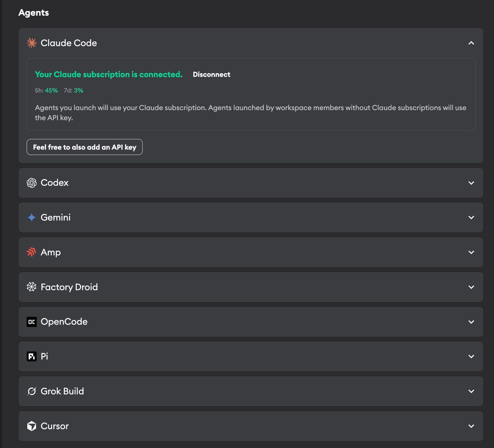Click the Gemini sparkle icon
The height and width of the screenshot is (448, 494).
click(x=32, y=217)
